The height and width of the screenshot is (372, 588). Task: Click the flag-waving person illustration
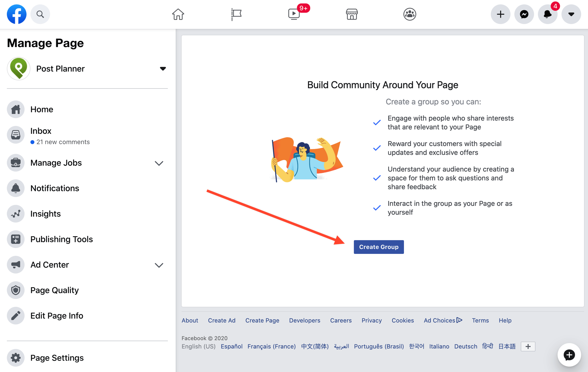coord(307,159)
